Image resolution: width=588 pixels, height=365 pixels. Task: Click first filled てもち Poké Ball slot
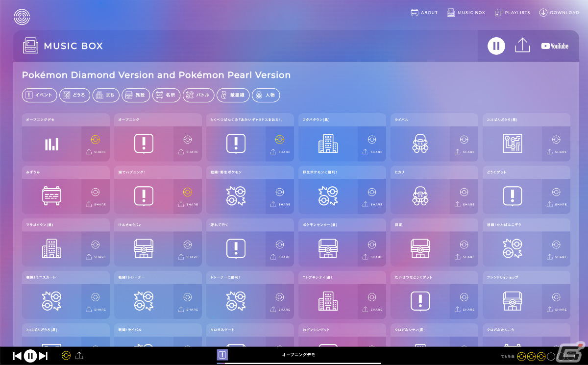521,356
